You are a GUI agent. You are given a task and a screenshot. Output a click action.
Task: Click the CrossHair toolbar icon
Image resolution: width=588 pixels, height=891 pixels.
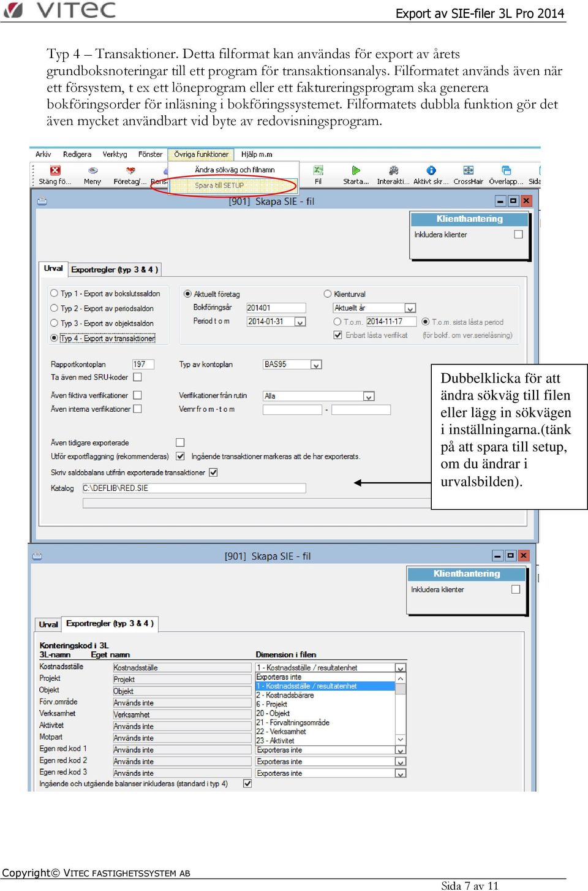tap(469, 170)
